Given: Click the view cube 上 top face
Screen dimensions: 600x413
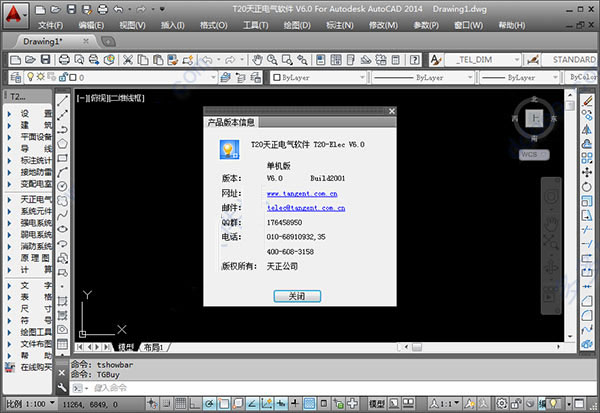Looking at the screenshot, I should (534, 119).
